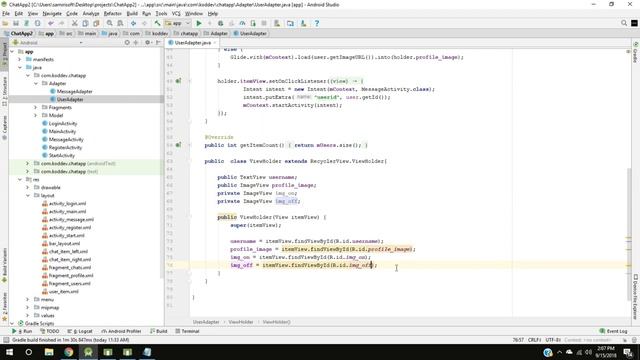Viewport: 640px width, 360px height.
Task: Select user_item.xml in layout folder
Action: pyautogui.click(x=63, y=291)
